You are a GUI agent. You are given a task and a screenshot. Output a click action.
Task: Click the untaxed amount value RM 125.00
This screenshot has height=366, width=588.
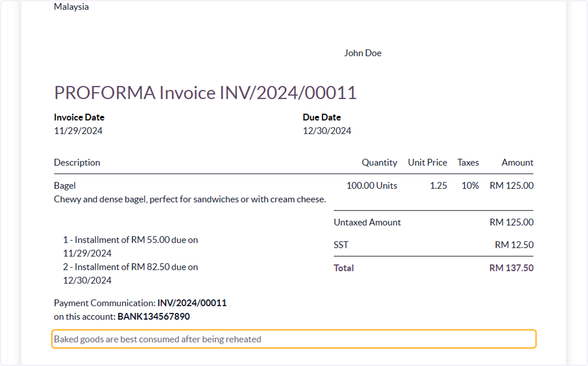pos(512,222)
